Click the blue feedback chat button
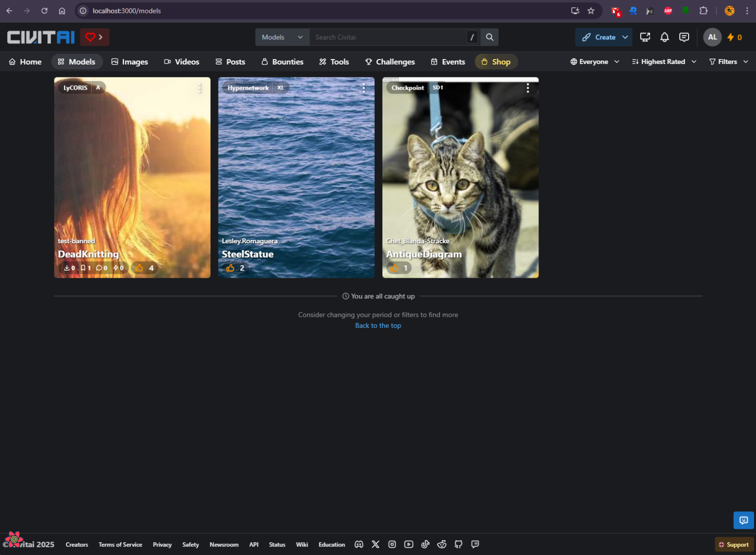 (743, 520)
